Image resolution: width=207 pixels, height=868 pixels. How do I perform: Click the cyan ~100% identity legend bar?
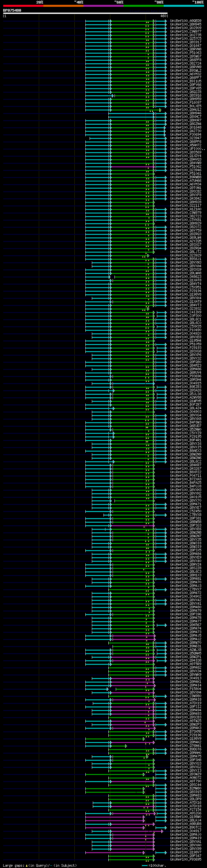point(183,6)
